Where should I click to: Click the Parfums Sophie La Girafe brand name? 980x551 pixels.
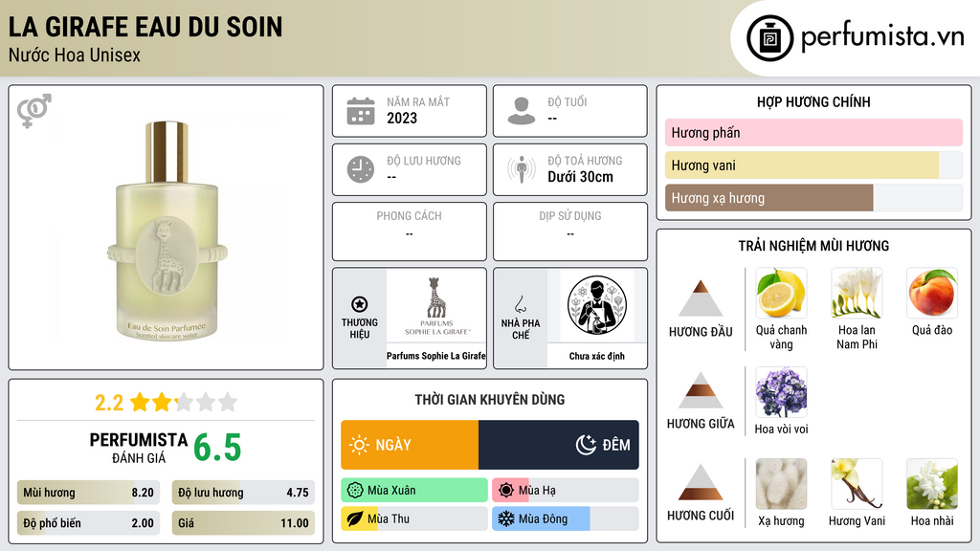(436, 356)
